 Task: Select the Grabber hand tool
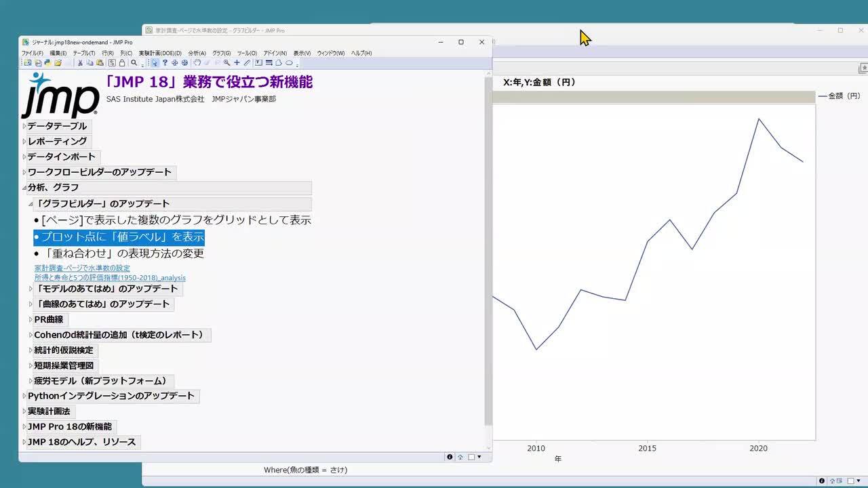coord(197,62)
